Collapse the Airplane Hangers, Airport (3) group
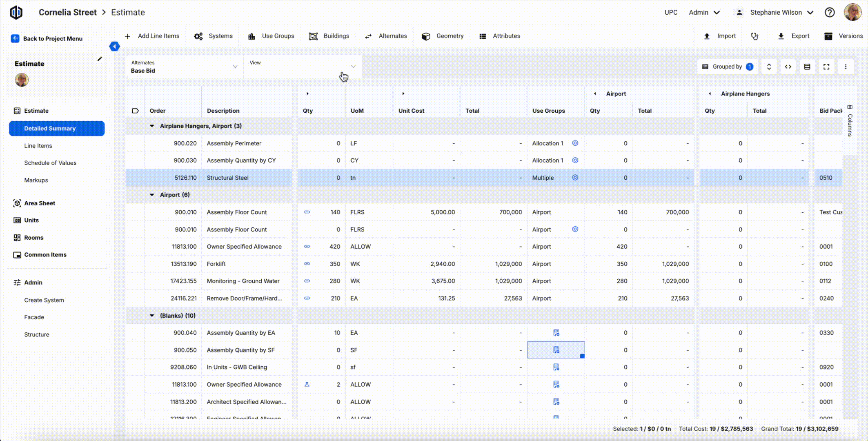Image resolution: width=868 pixels, height=441 pixels. pos(152,126)
